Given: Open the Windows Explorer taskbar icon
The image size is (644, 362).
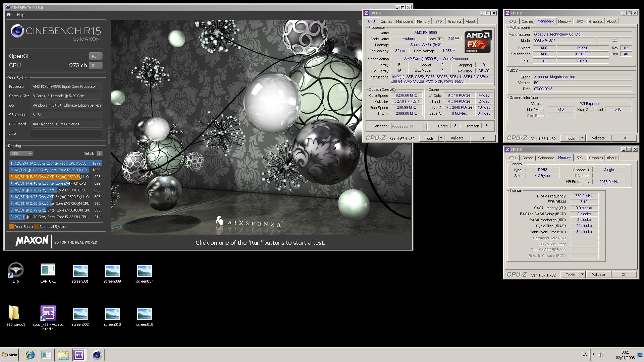Looking at the screenshot, I should pos(63,355).
